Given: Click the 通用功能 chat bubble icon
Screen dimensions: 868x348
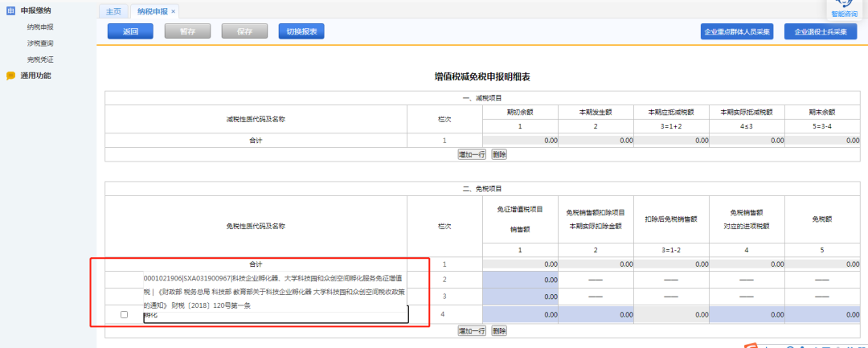Looking at the screenshot, I should click(x=10, y=76).
